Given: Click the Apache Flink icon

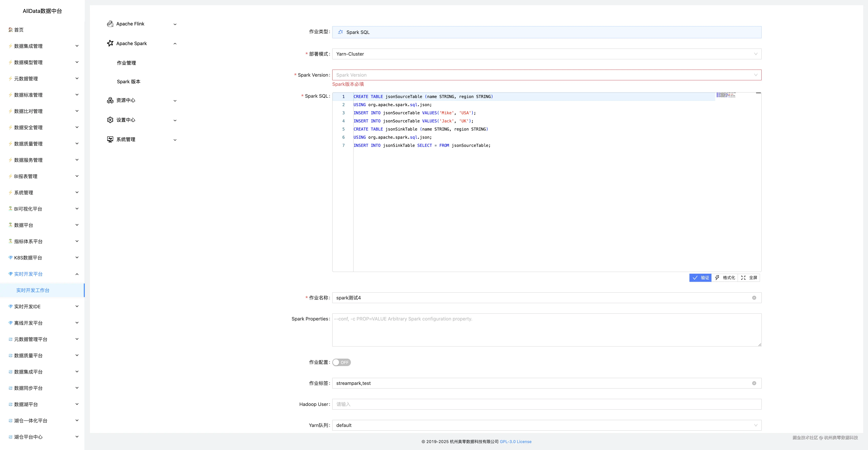Looking at the screenshot, I should click(x=110, y=24).
